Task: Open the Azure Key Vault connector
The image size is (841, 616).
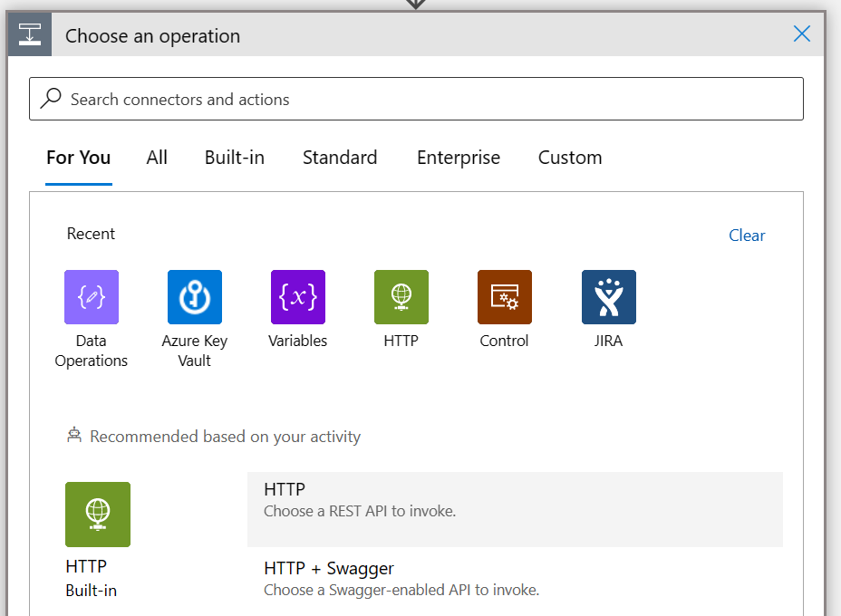Action: click(x=194, y=296)
